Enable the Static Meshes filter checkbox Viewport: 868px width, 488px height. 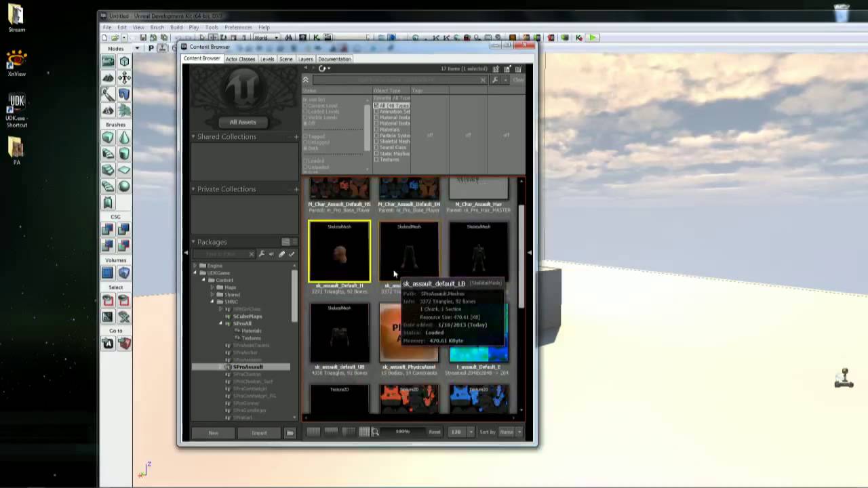(x=376, y=154)
